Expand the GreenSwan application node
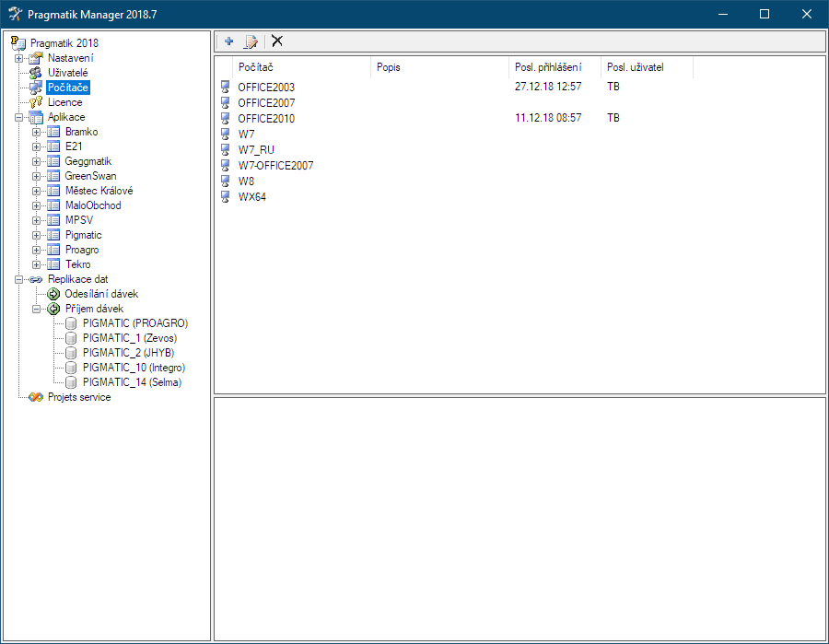Screen dimensions: 829x644 tap(36, 176)
